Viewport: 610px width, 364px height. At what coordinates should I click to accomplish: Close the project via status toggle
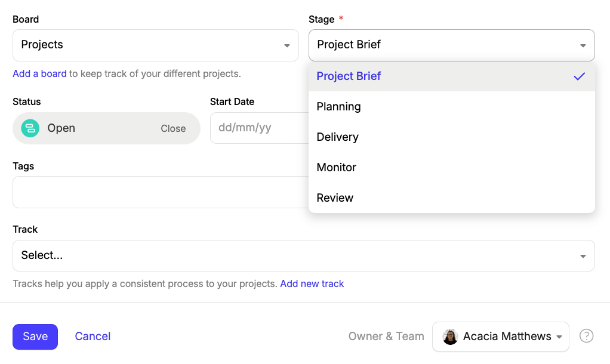point(173,128)
